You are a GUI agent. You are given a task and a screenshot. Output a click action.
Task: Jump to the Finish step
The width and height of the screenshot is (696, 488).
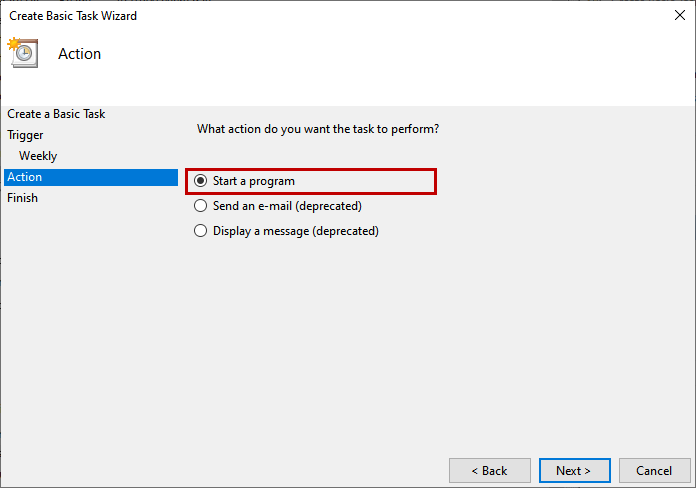[22, 198]
